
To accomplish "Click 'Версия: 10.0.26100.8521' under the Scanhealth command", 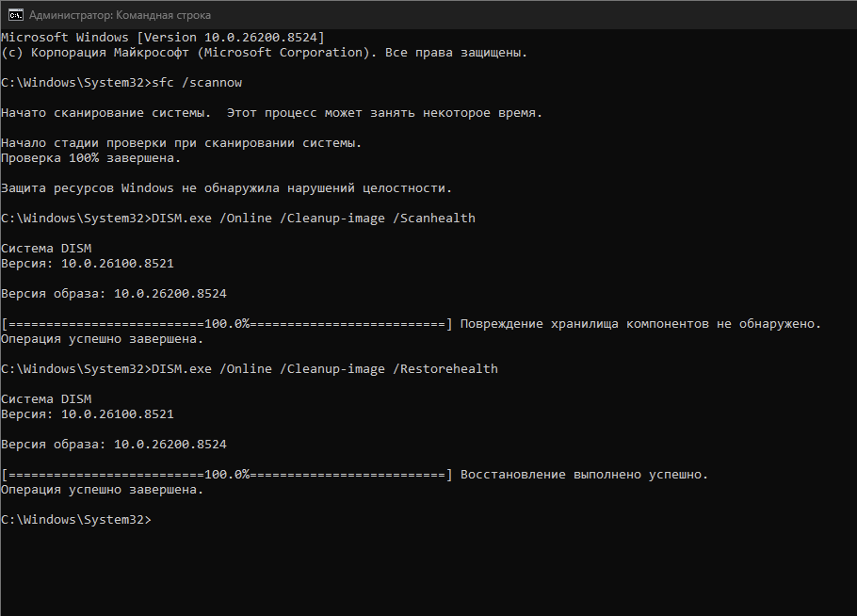I will [88, 264].
